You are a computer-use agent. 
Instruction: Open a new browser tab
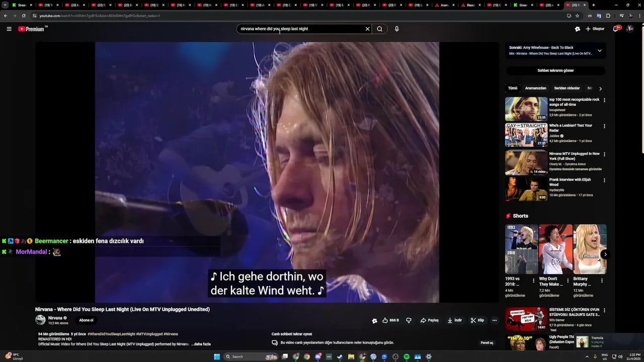(x=594, y=5)
